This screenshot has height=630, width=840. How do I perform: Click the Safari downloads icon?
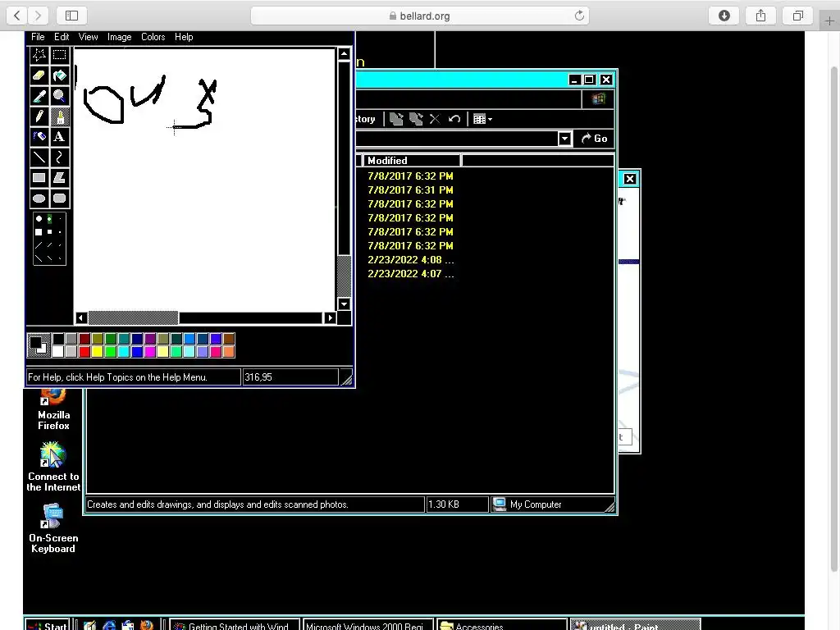(724, 16)
